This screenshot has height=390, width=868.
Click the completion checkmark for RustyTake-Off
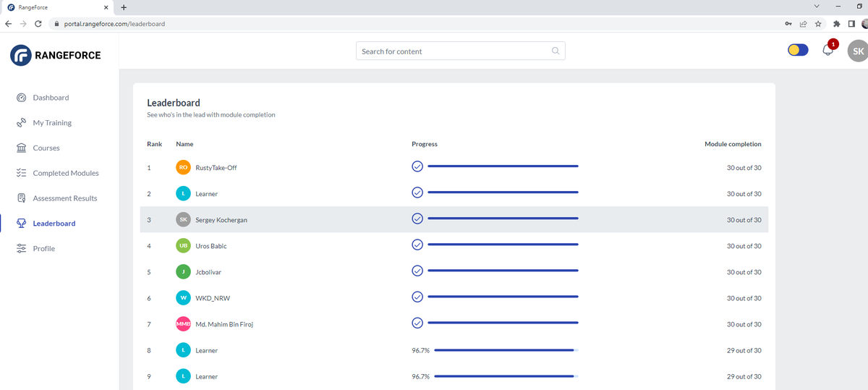(x=417, y=166)
